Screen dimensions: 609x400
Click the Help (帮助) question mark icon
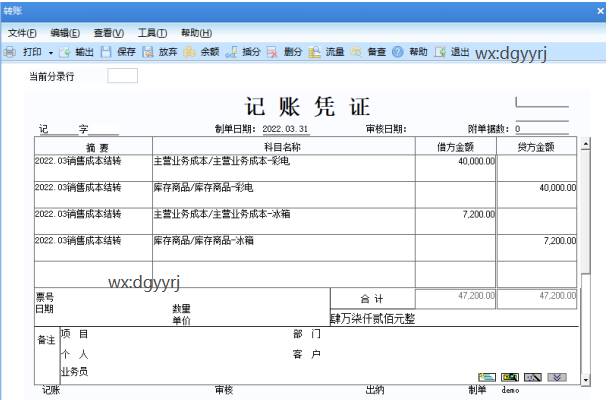[398, 52]
